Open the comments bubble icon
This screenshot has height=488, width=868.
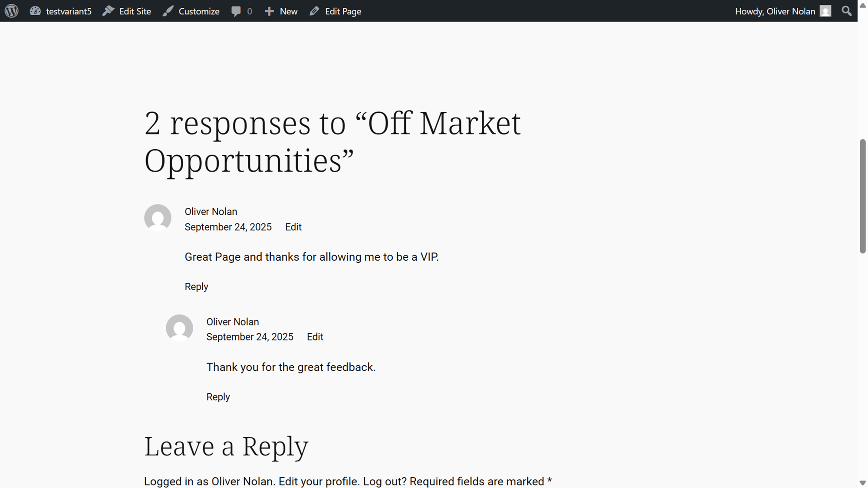pyautogui.click(x=236, y=11)
